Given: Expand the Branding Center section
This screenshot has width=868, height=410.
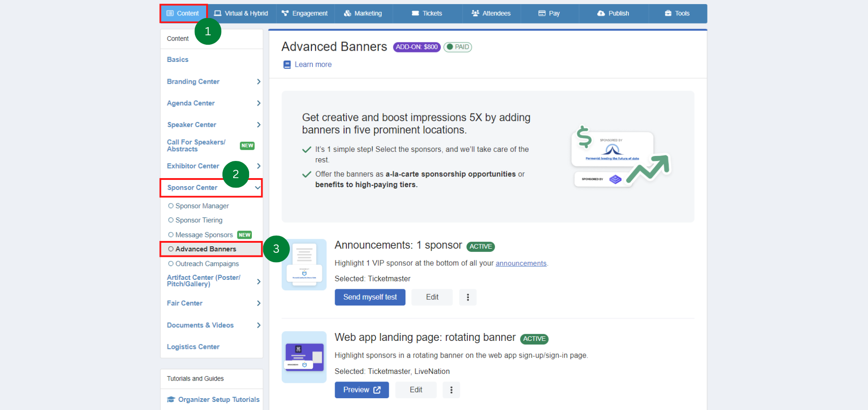Looking at the screenshot, I should [258, 82].
